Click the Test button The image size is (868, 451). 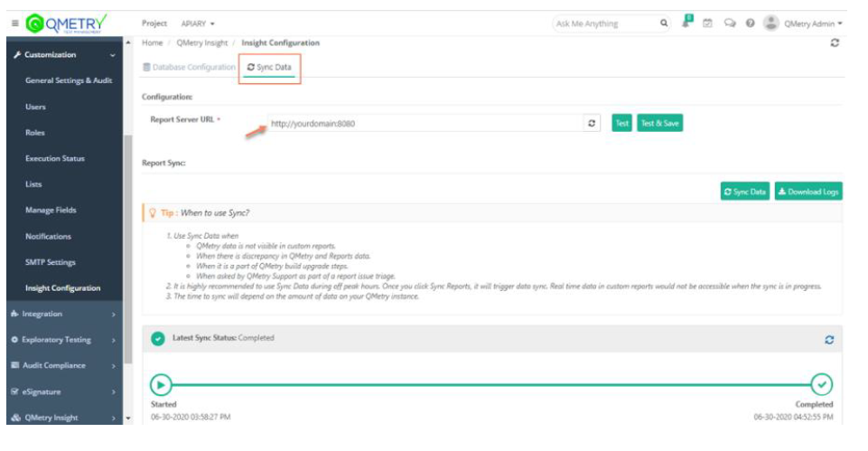click(621, 123)
